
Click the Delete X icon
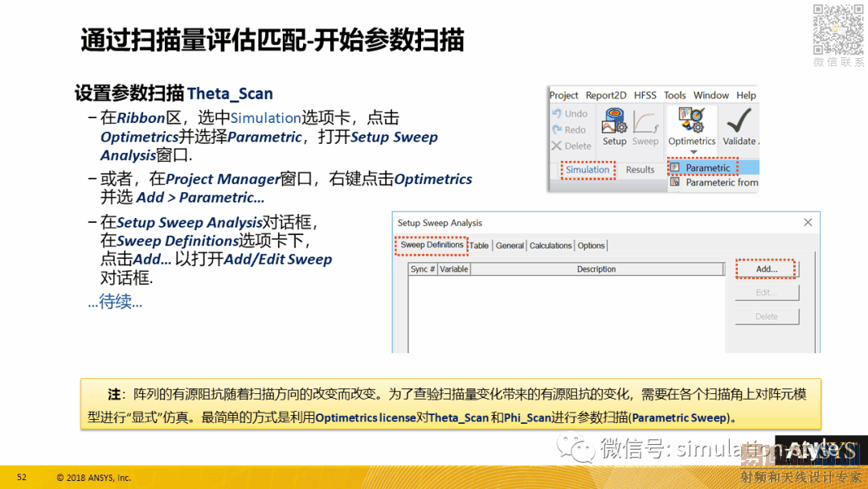pos(557,146)
